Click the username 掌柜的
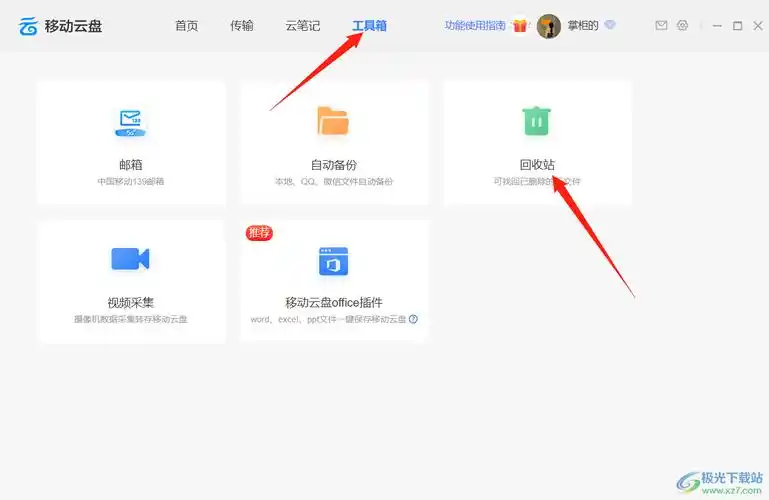Screen dimensions: 769x500 click(583, 25)
